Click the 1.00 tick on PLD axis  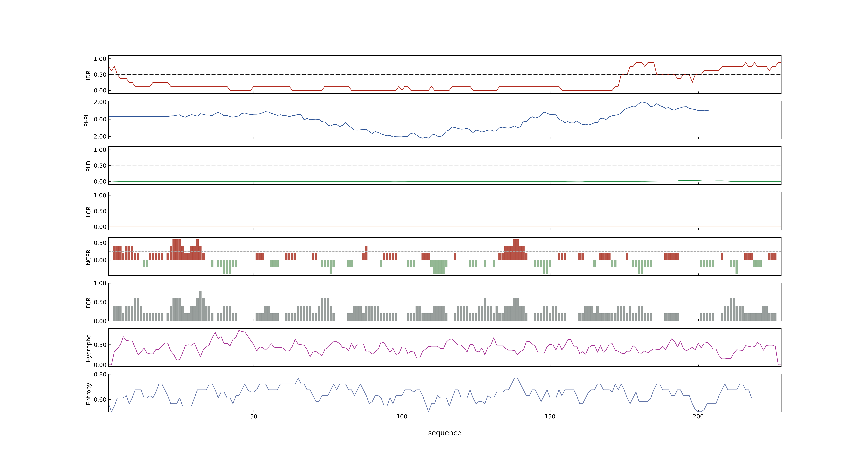point(100,150)
